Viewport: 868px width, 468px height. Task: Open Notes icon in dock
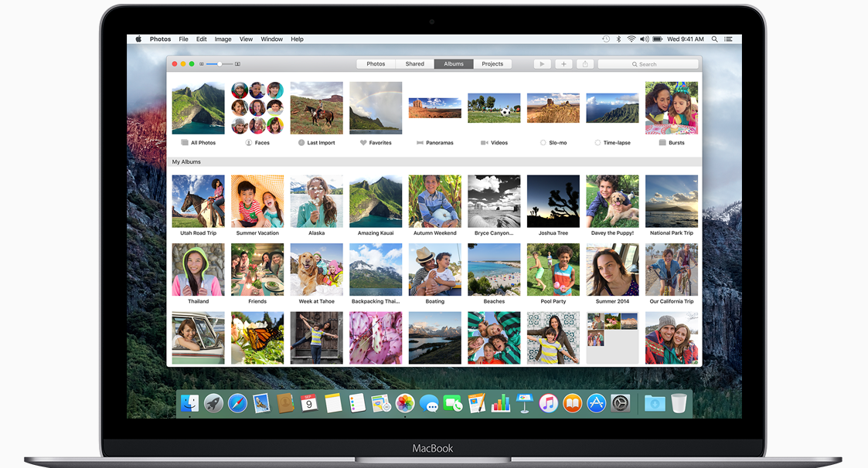pyautogui.click(x=333, y=403)
